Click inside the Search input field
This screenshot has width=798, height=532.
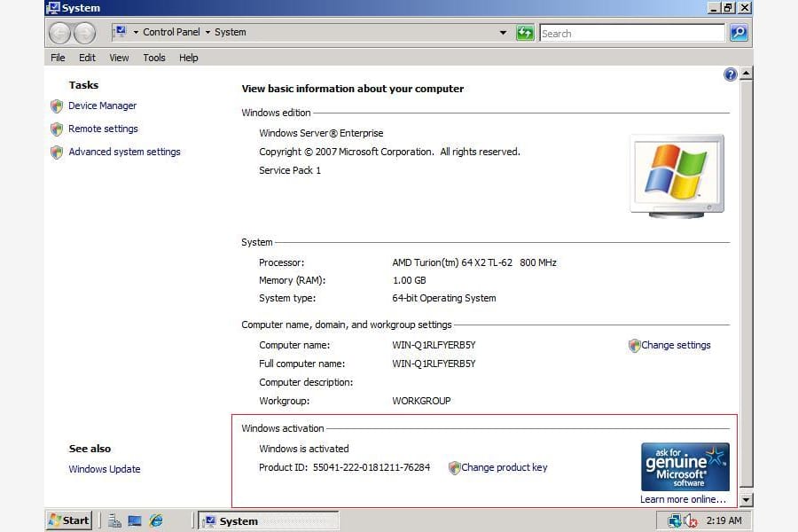pos(632,33)
